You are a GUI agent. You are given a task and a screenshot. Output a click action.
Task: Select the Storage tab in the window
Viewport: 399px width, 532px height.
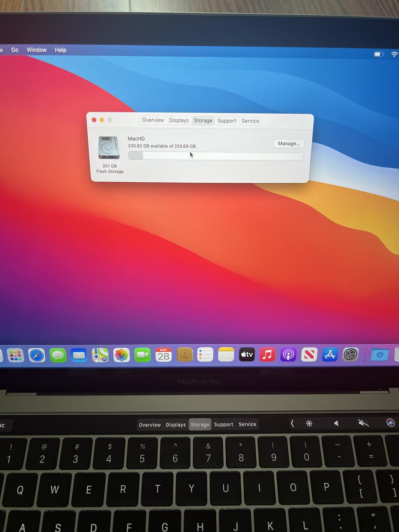[x=203, y=121]
